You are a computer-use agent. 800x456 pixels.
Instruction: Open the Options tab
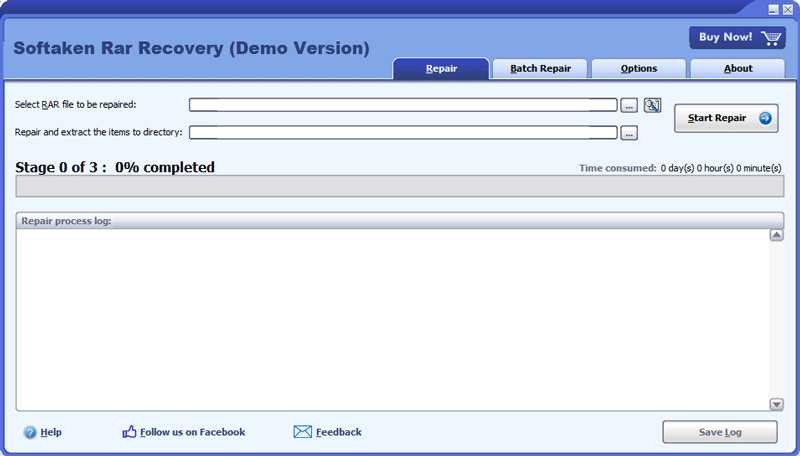(x=639, y=69)
